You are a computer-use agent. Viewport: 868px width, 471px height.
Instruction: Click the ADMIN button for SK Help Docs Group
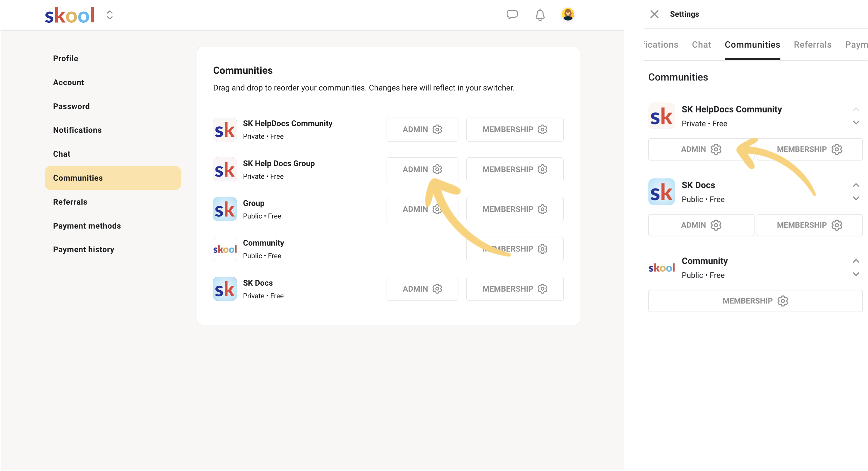(422, 169)
